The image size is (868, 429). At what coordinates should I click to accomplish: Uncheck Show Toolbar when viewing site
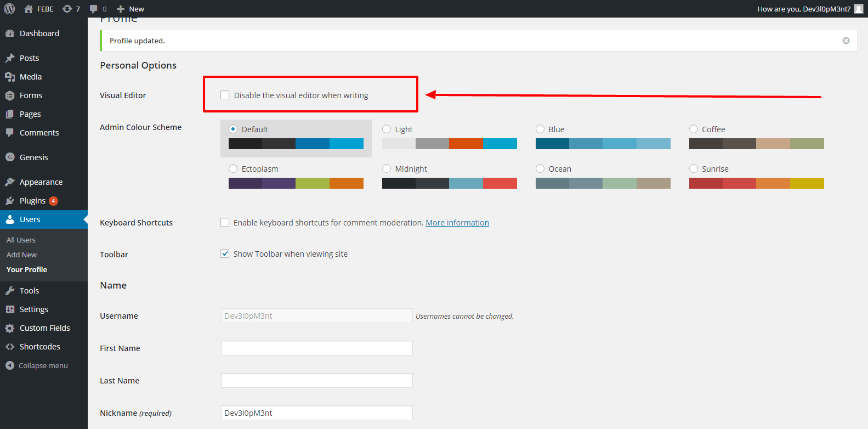[x=225, y=253]
